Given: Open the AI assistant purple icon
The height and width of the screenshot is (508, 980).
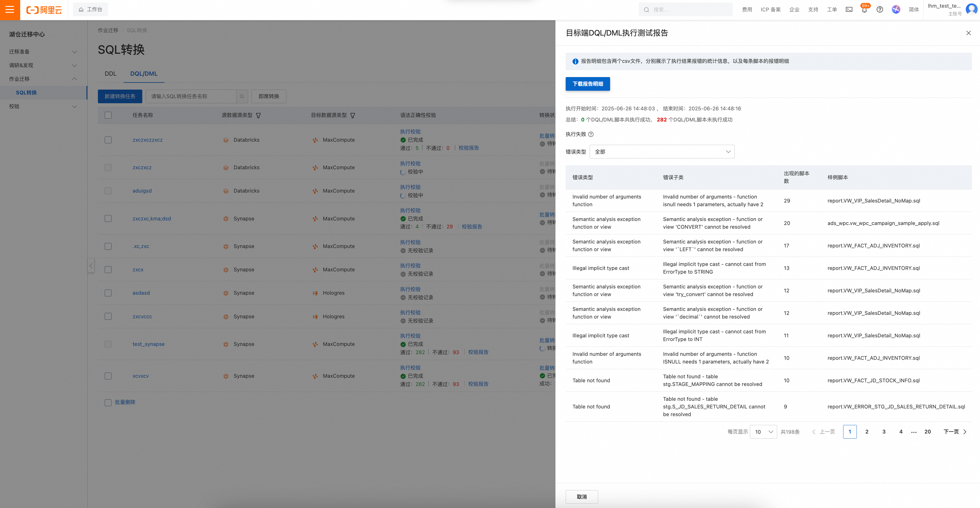Looking at the screenshot, I should pyautogui.click(x=896, y=9).
